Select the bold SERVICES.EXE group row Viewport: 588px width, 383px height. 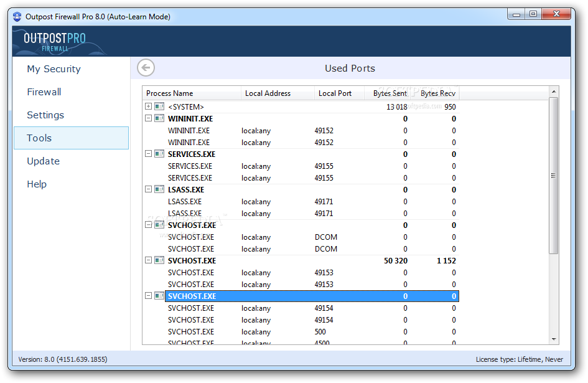pyautogui.click(x=312, y=154)
